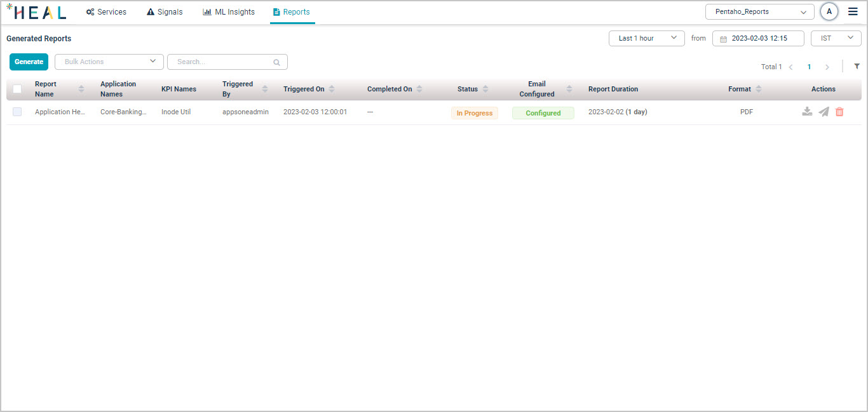Open the hamburger menu icon
This screenshot has width=868, height=412.
click(853, 11)
